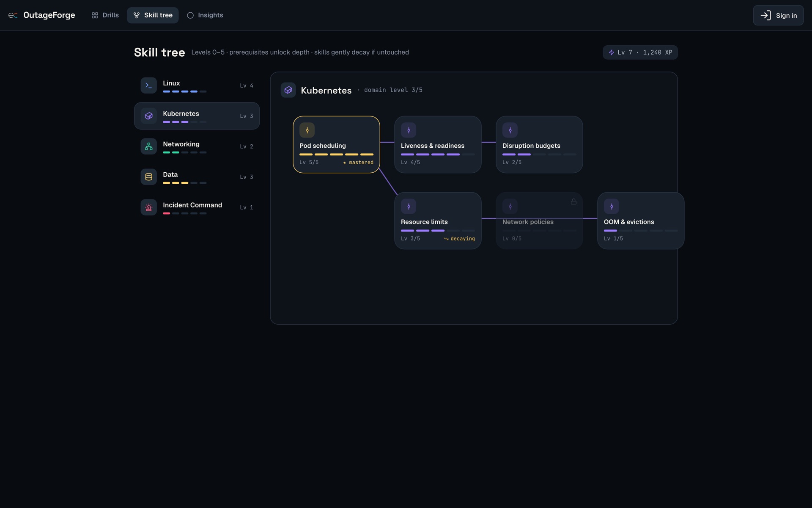Open the OOM & evictions skill card

click(x=641, y=221)
